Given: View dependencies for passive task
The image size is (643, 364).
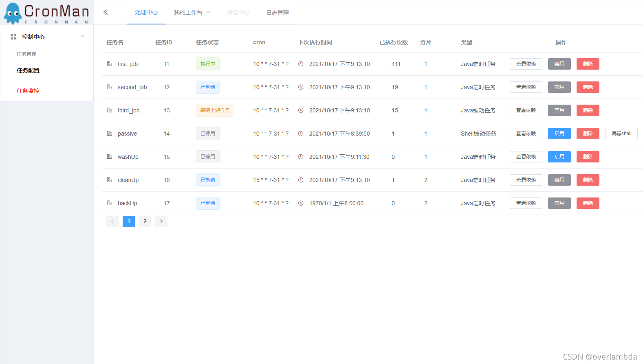Looking at the screenshot, I should [x=526, y=134].
